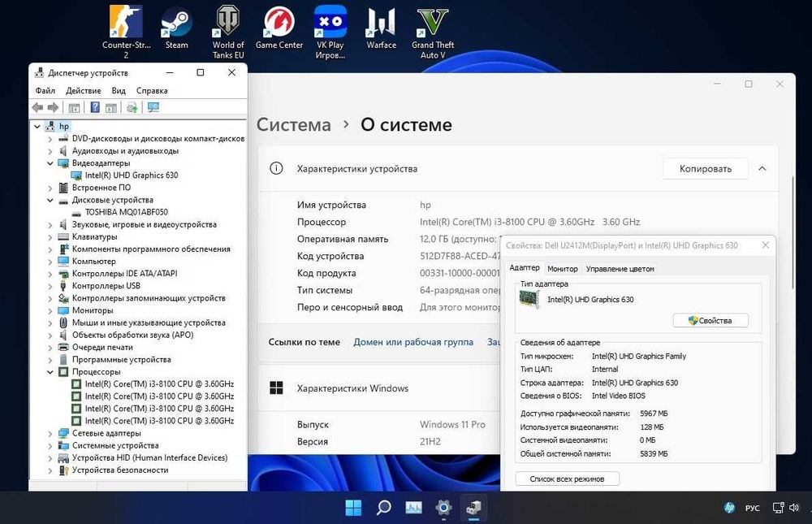Click the Settings gear on the taskbar
The width and height of the screenshot is (812, 524).
pyautogui.click(x=444, y=508)
